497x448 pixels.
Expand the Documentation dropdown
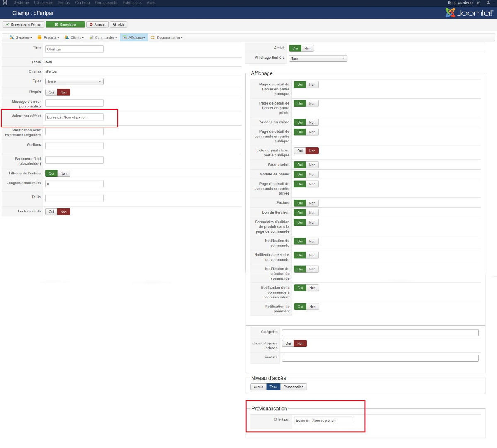(167, 37)
